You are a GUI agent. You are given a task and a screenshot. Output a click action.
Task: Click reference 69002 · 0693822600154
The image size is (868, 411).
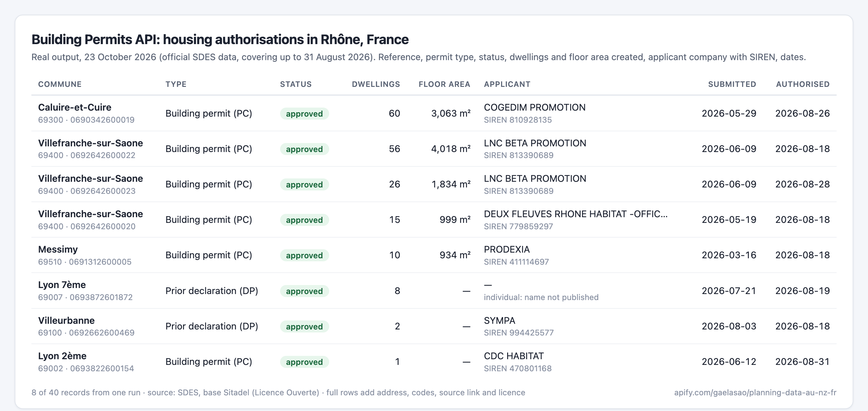86,369
